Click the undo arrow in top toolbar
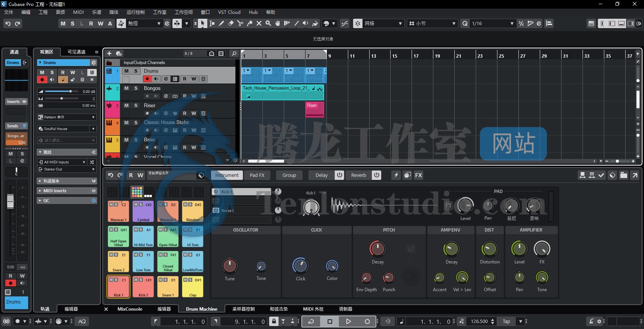The width and height of the screenshot is (644, 329). click(8, 24)
